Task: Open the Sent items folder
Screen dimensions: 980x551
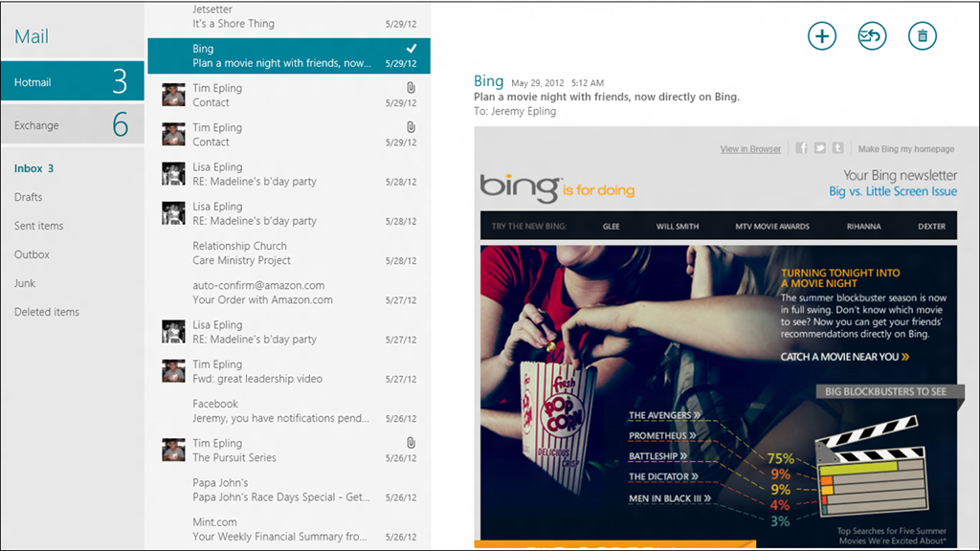Action: point(38,226)
